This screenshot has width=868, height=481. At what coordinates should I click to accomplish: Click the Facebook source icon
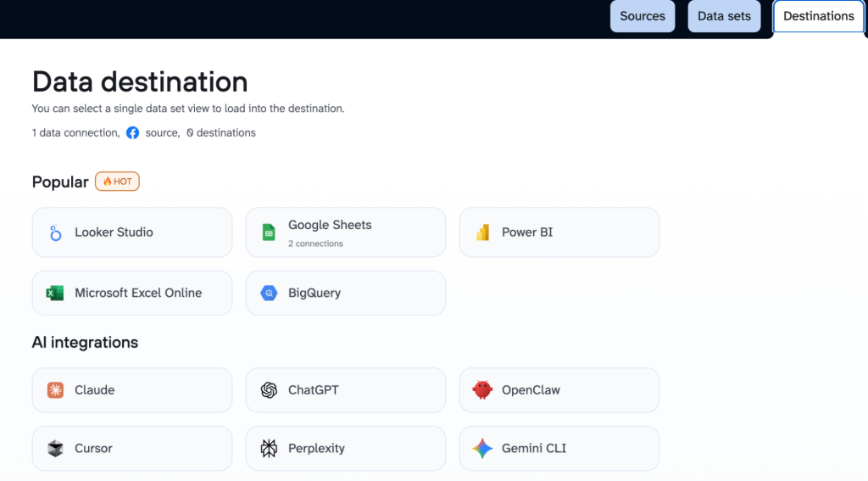132,133
